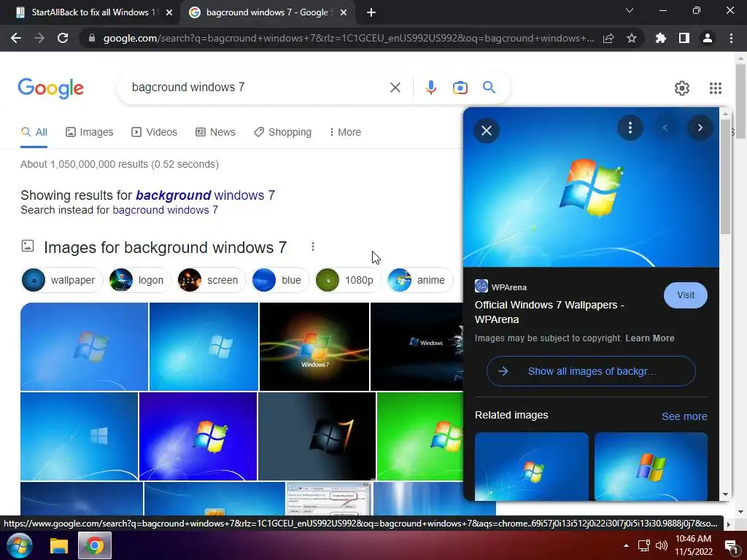
Task: Filter images by 1080p chip
Action: [348, 280]
